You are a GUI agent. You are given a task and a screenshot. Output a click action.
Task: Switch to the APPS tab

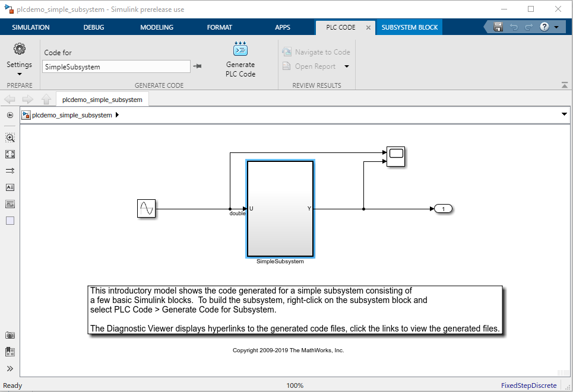[x=283, y=27]
